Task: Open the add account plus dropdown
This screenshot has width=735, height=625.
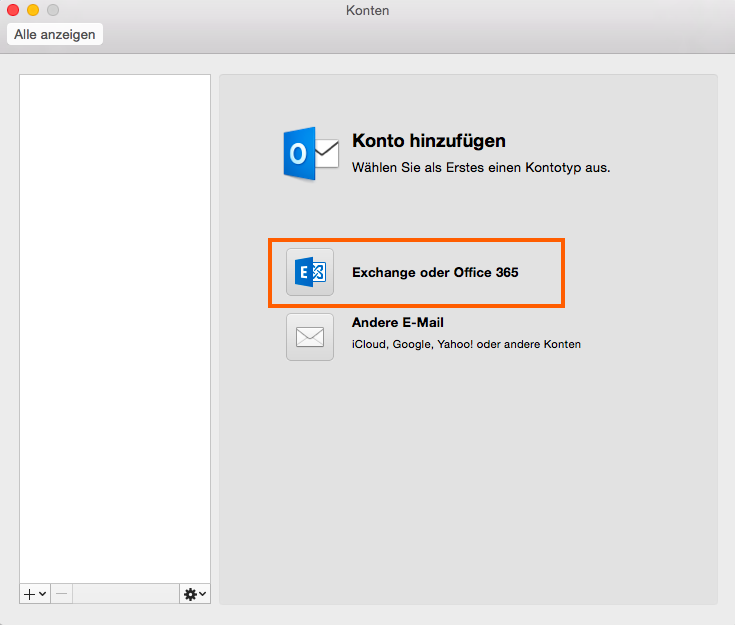Action: click(35, 594)
